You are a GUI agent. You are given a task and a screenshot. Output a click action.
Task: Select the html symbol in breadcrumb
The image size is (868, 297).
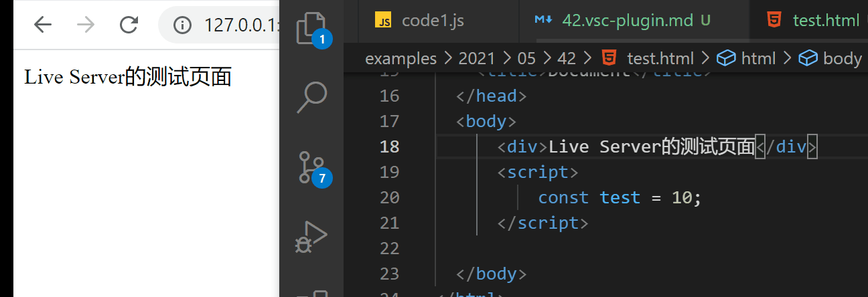(758, 59)
